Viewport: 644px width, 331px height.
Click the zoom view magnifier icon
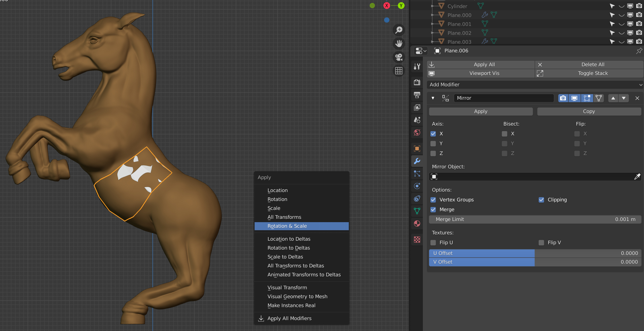point(399,30)
